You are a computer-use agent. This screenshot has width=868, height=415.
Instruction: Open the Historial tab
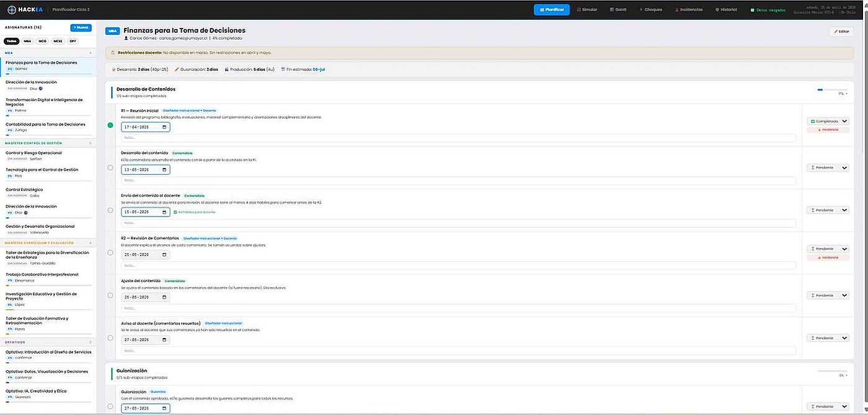726,10
